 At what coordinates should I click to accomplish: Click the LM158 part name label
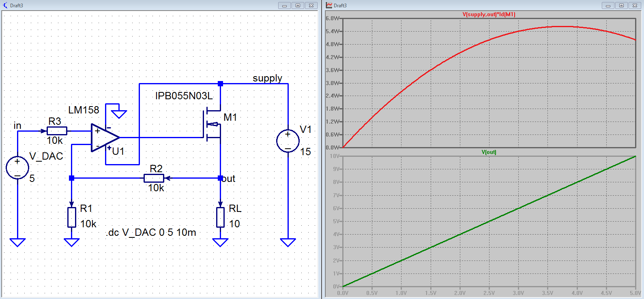(x=84, y=110)
